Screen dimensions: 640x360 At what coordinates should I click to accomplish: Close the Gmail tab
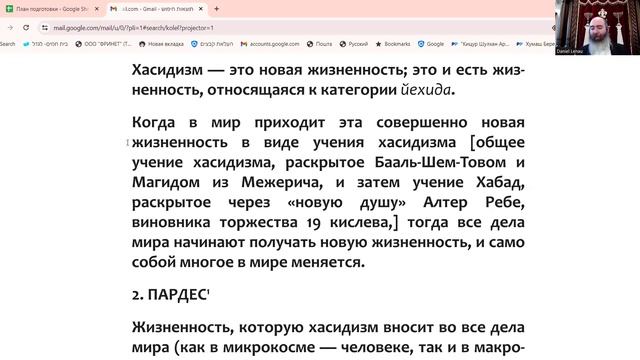tap(201, 9)
